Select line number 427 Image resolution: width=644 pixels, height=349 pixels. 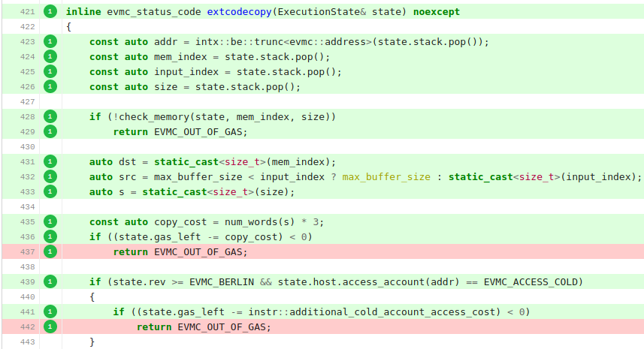(28, 102)
